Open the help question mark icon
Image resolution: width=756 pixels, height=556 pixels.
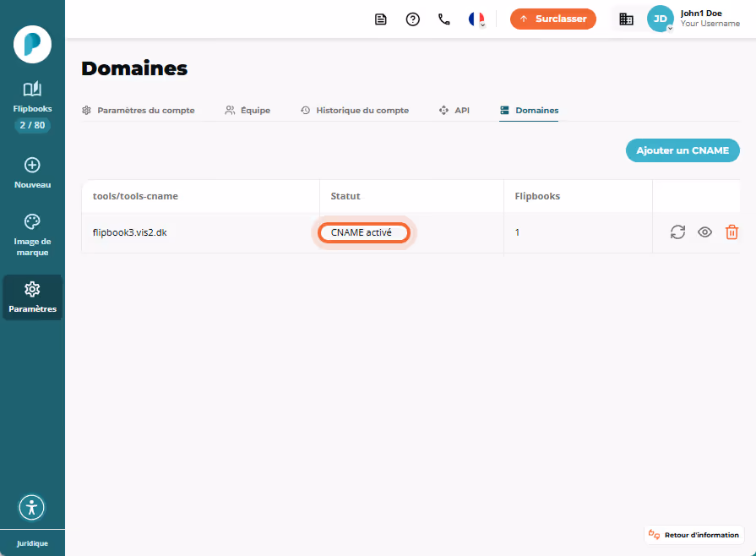point(413,19)
